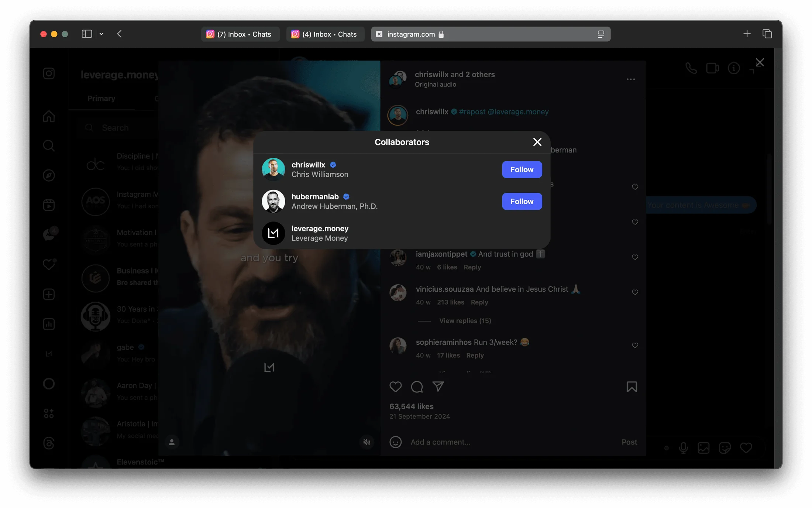Open Notifications heart in sidebar

click(49, 264)
